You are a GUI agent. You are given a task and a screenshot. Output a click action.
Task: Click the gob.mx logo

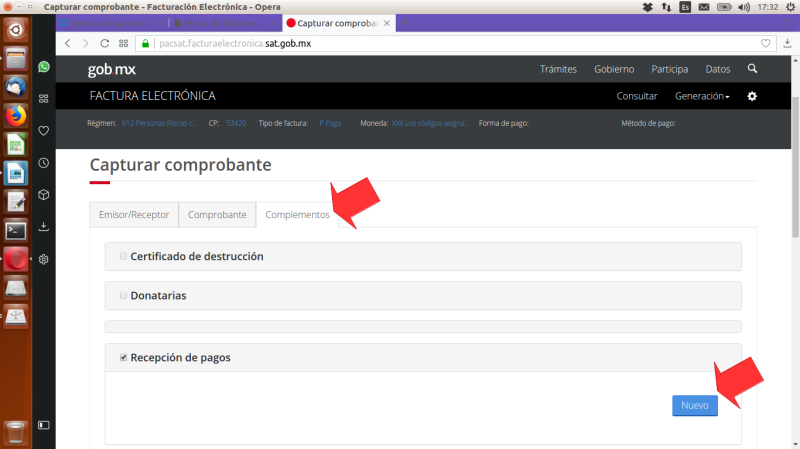(111, 69)
